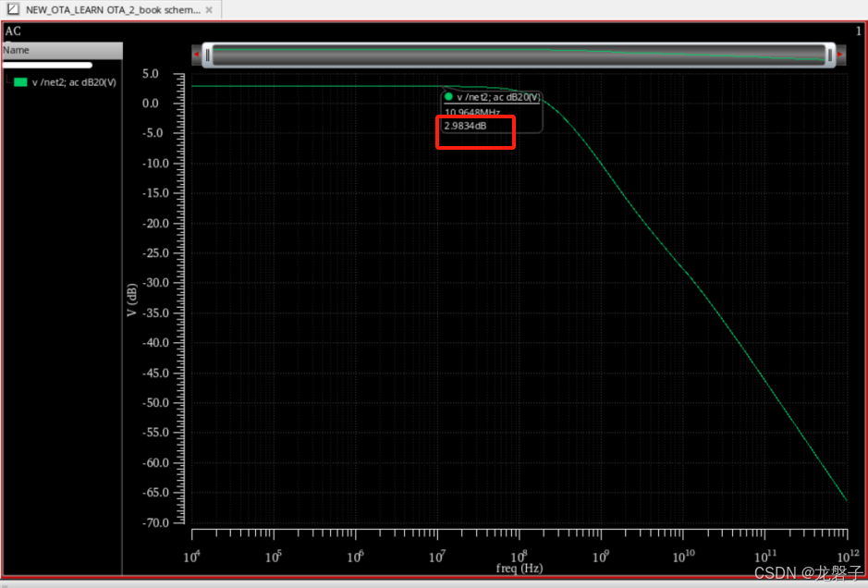
Task: Click the 10.9648MHz marker frequency
Action: point(472,113)
